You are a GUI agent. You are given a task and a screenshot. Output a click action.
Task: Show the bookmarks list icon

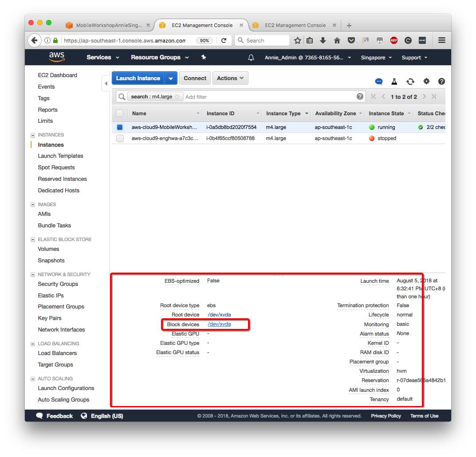(310, 40)
